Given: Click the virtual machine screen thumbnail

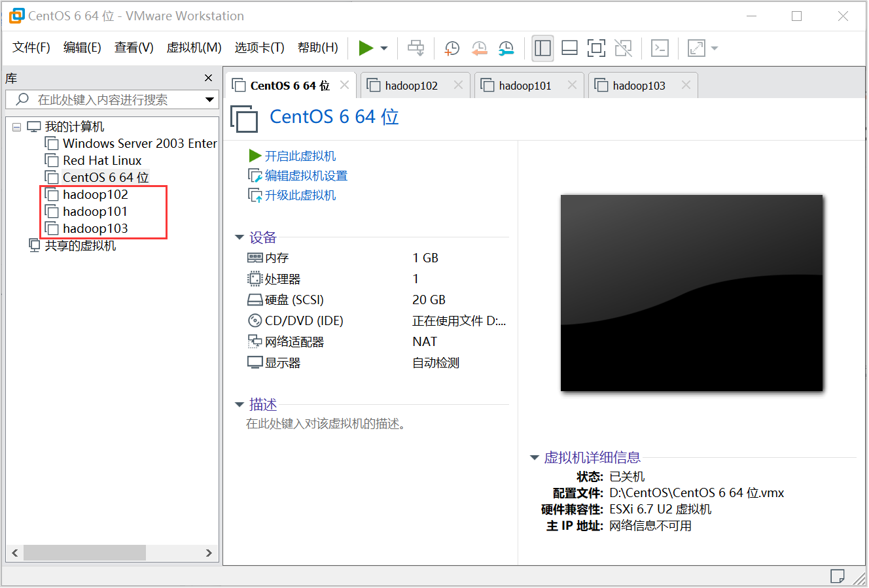Looking at the screenshot, I should pos(692,293).
